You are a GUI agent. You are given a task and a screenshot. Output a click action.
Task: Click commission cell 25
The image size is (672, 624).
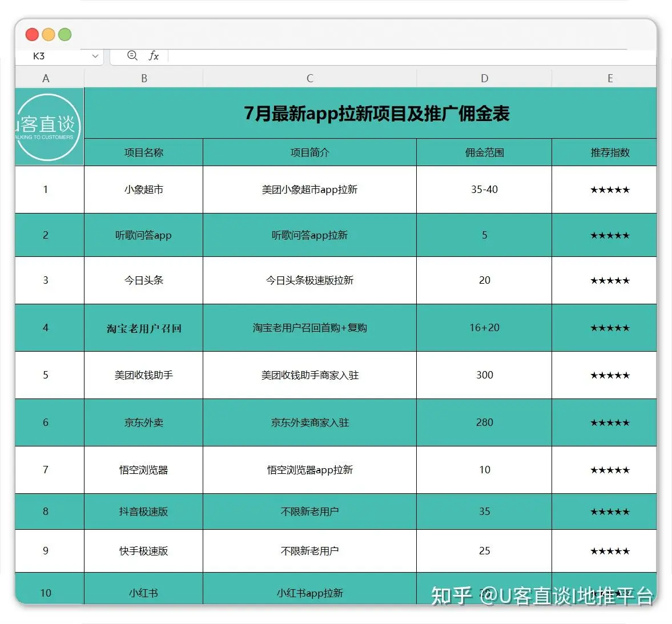tap(484, 551)
